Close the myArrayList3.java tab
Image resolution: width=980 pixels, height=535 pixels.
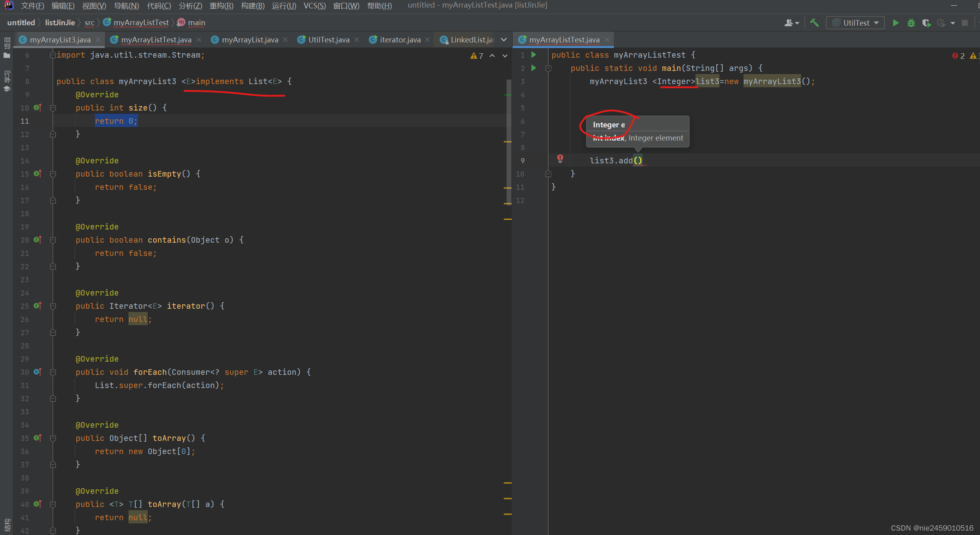click(x=98, y=40)
